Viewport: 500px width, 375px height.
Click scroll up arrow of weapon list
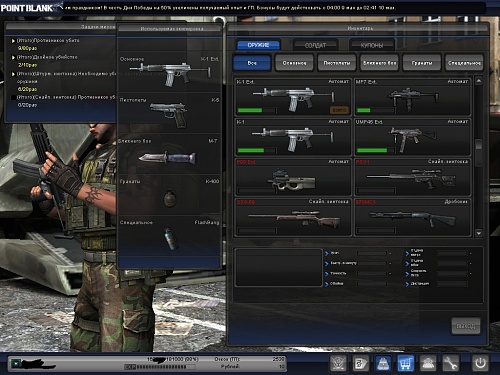click(x=479, y=81)
